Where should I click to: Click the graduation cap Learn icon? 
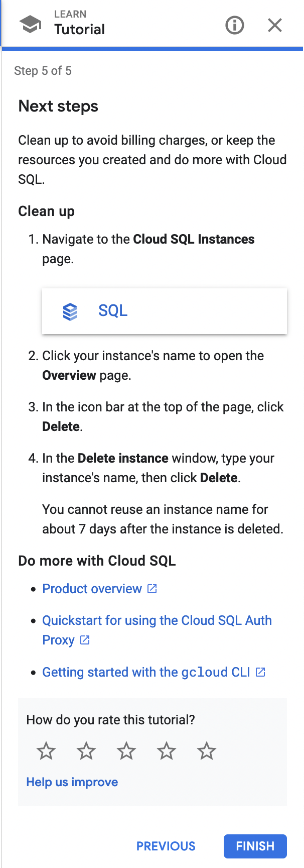point(30,24)
